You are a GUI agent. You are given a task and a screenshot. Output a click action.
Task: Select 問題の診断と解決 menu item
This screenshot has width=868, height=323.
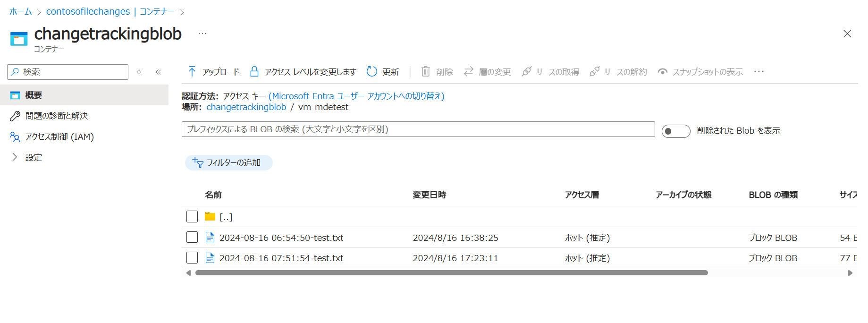pyautogui.click(x=57, y=116)
